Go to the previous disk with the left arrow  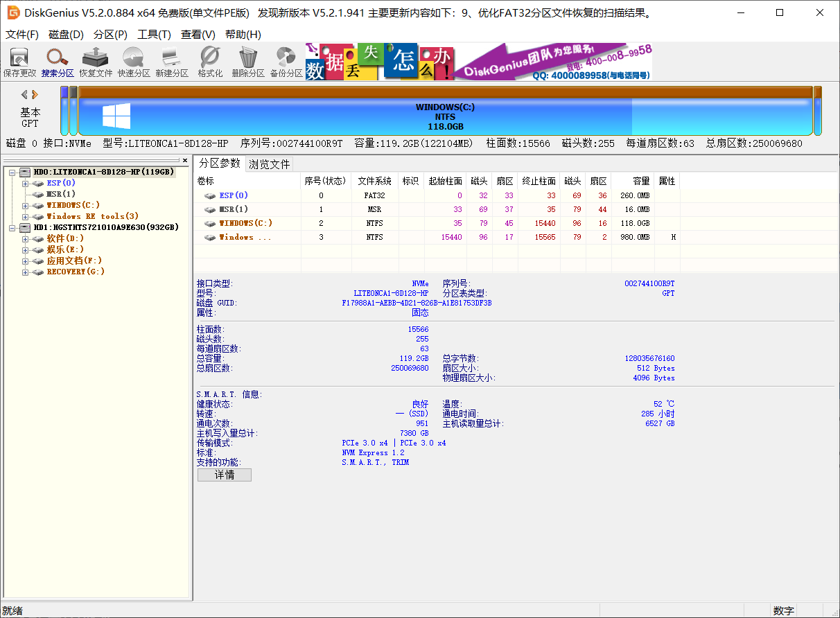click(25, 94)
